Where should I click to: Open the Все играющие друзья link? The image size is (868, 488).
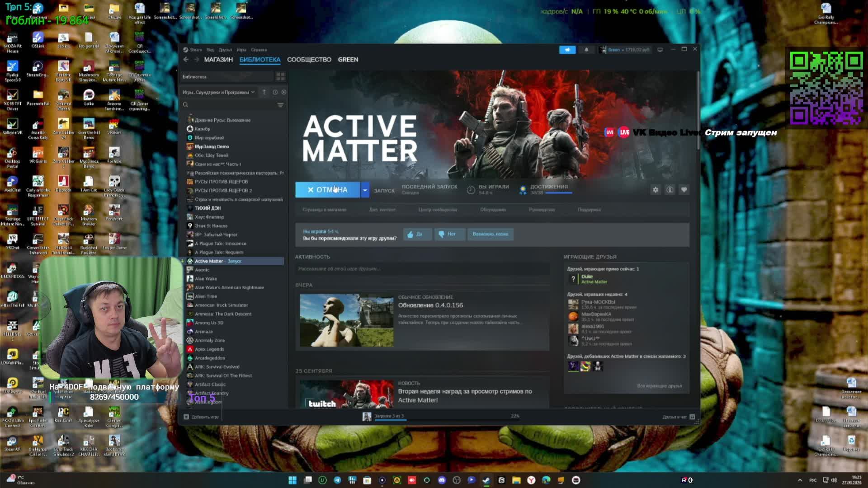659,386
